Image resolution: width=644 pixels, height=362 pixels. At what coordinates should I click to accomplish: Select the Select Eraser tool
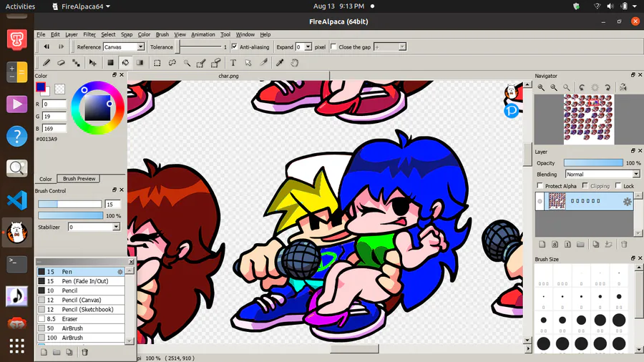[216, 63]
